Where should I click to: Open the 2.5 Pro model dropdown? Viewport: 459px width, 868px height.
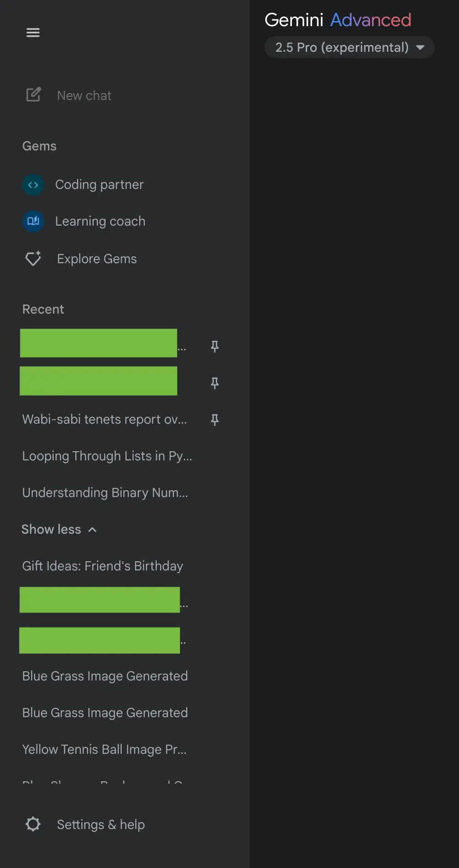(x=349, y=47)
